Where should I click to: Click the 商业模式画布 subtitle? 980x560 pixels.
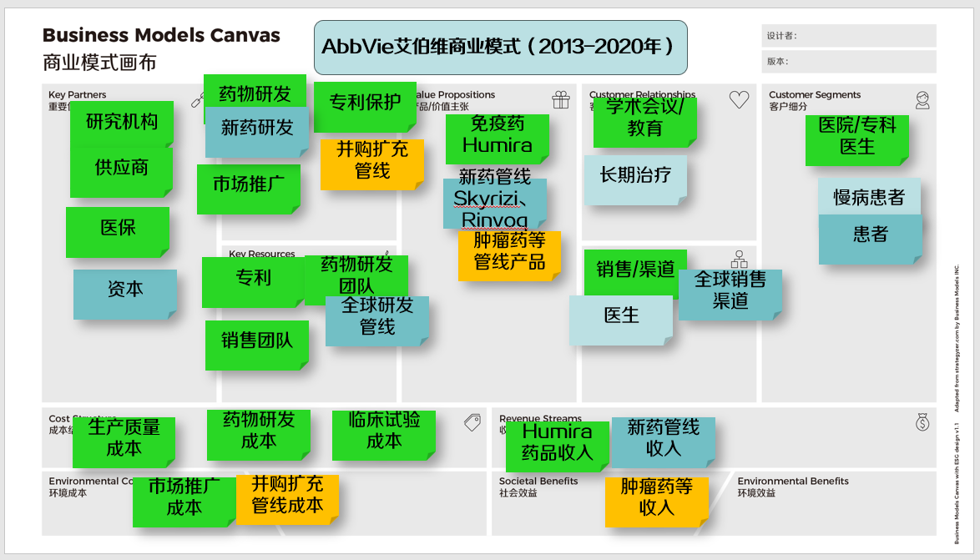[x=99, y=63]
